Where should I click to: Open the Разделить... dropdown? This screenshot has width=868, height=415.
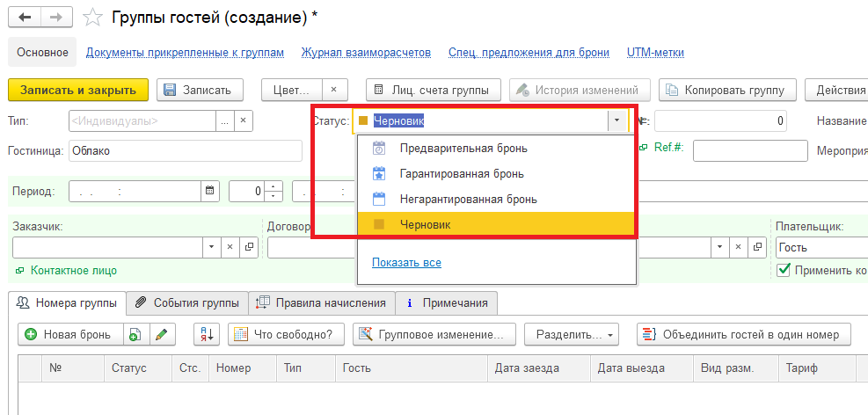tap(572, 334)
